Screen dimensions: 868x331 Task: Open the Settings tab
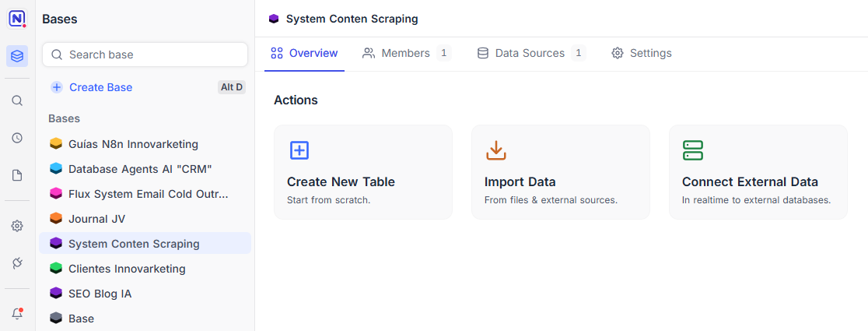click(x=642, y=53)
